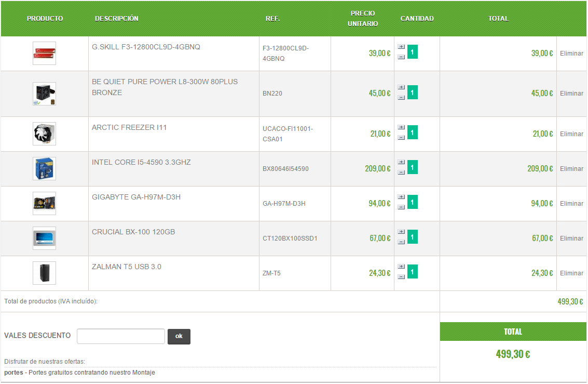Viewport: 588px width, 384px height.
Task: Remove GIGABYTE GA-H97M-D3H with Eliminar
Action: (571, 204)
